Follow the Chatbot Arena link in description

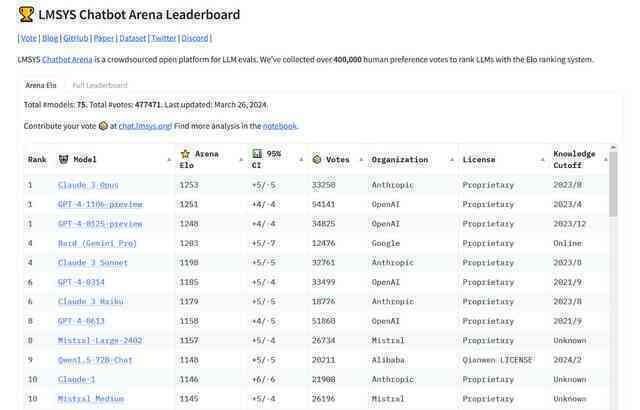(x=67, y=60)
